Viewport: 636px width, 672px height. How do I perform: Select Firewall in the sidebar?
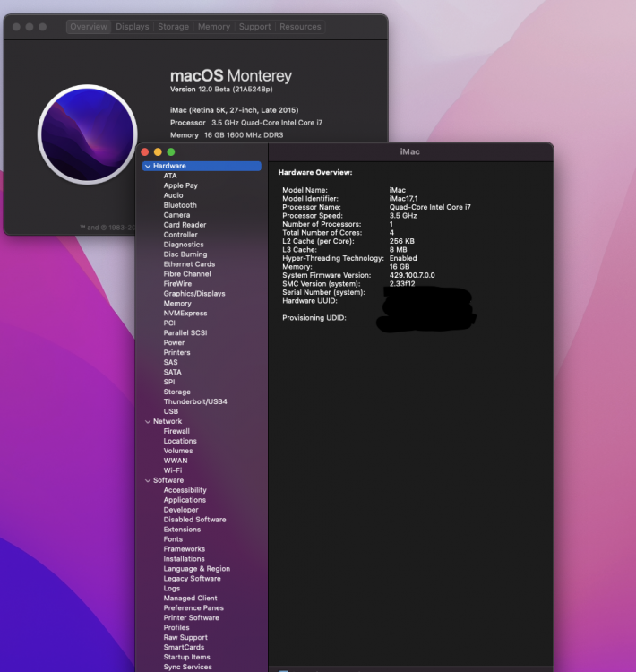pos(176,432)
